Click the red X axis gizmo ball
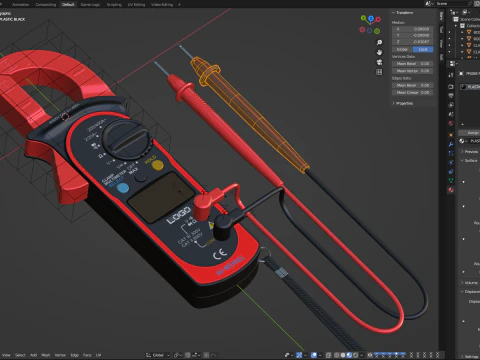Screen dimensions: 480x360 378,20
